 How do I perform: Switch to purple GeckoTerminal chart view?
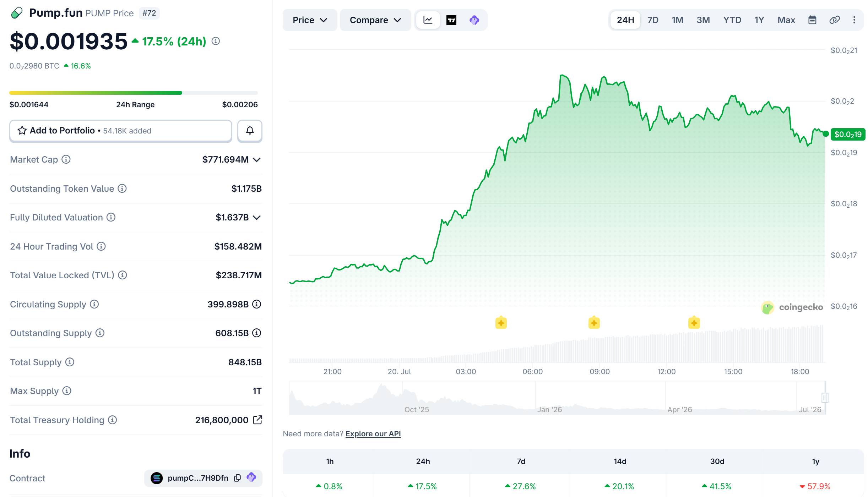[474, 20]
